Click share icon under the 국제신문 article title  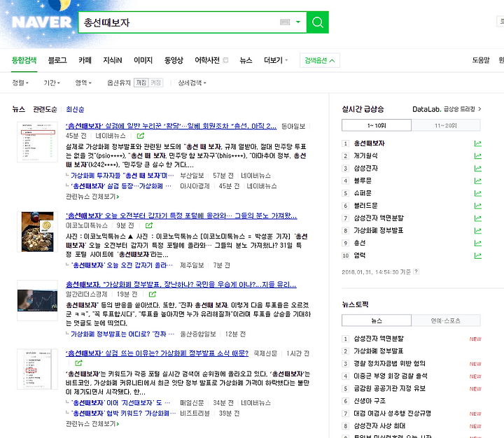78,363
